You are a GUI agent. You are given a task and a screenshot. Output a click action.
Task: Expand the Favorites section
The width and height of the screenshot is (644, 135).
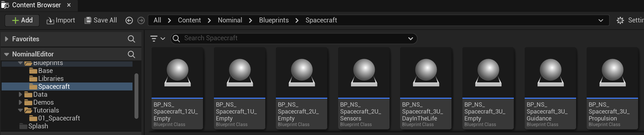click(x=6, y=39)
